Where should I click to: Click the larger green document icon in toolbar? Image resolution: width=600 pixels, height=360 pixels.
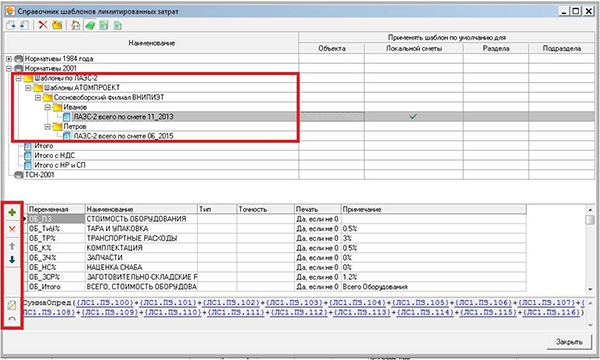104,25
